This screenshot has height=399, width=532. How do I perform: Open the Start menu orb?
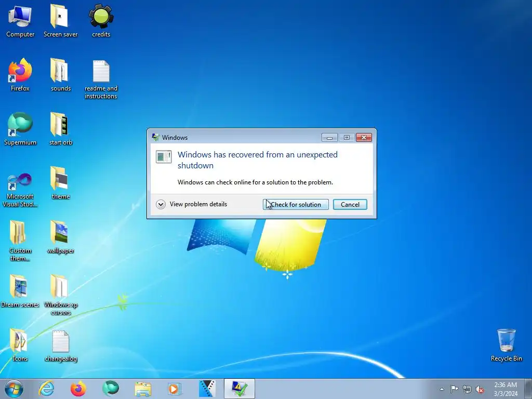click(14, 389)
